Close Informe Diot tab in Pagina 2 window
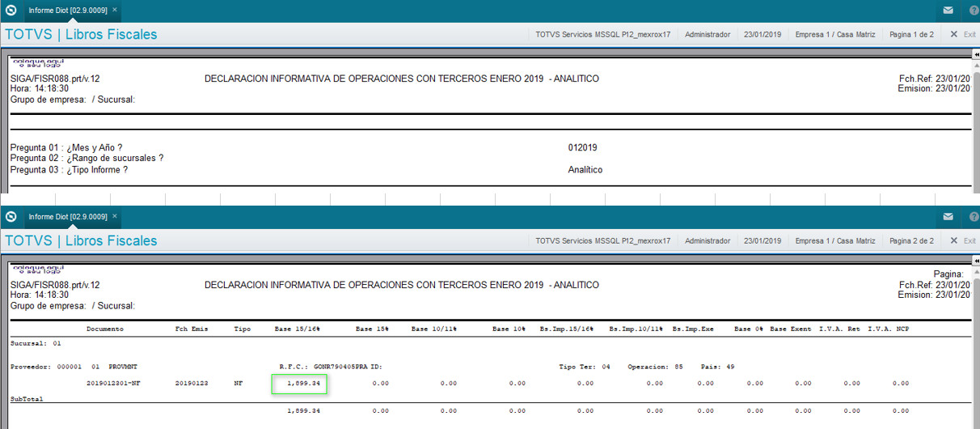The image size is (980, 429). (x=115, y=216)
